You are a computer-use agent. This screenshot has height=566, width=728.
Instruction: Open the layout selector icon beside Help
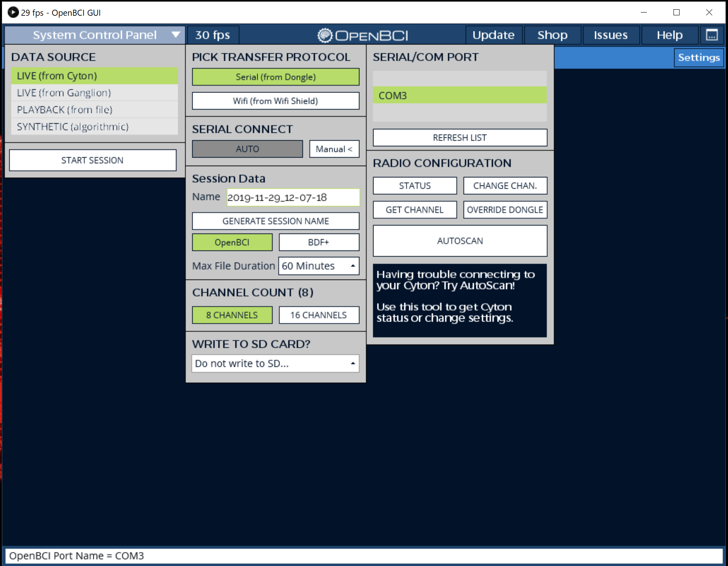tap(712, 35)
